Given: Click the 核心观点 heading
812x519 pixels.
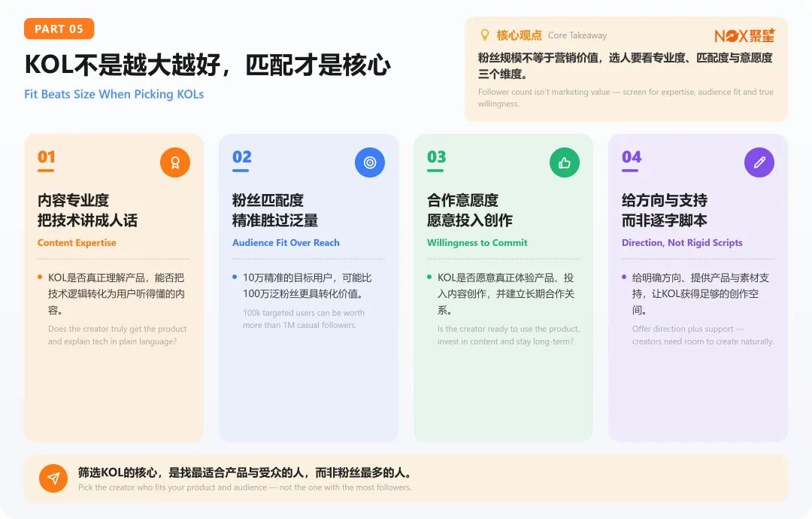Looking at the screenshot, I should point(519,35).
